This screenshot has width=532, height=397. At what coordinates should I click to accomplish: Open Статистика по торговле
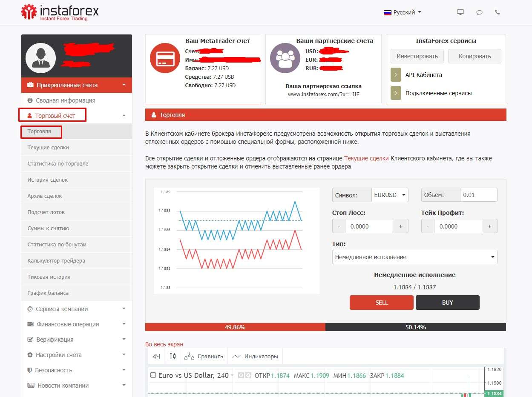77,164
